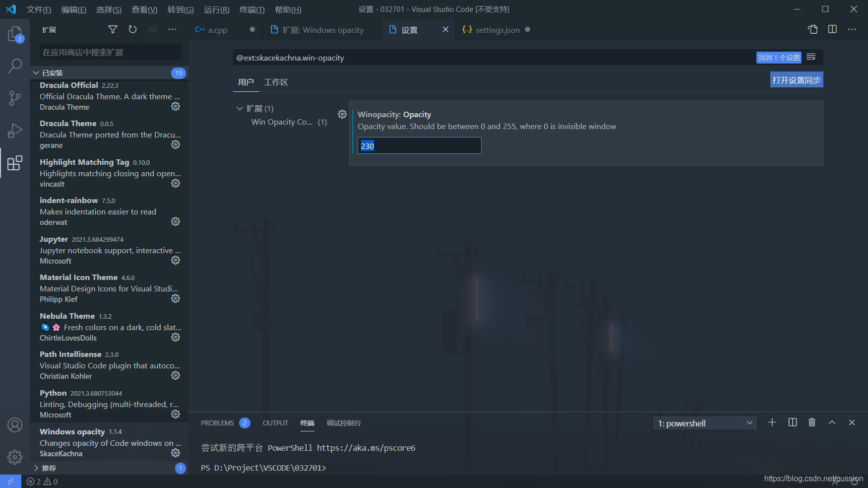Open the Winopacity Opacity setting gear menu
Image resolution: width=868 pixels, height=488 pixels.
[x=342, y=114]
